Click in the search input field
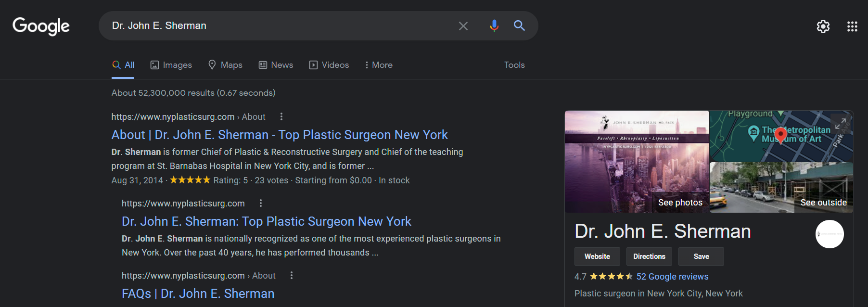 (279, 26)
